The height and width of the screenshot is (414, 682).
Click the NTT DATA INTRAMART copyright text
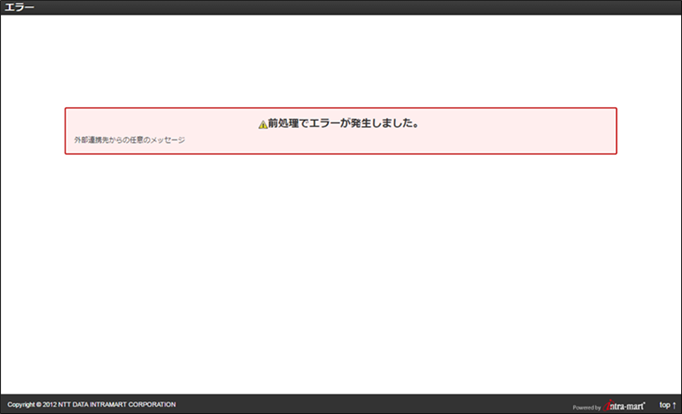[x=92, y=404]
